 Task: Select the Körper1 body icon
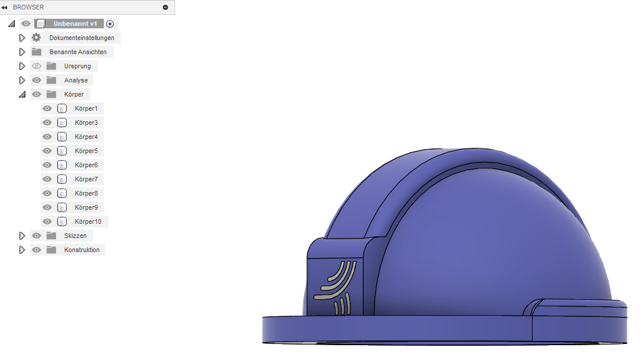coord(62,108)
